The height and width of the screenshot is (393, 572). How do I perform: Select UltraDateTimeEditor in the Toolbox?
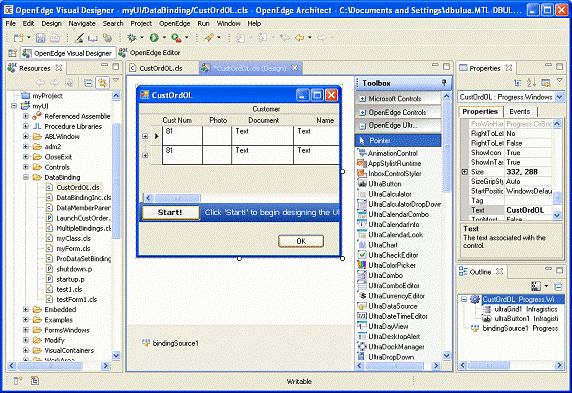coord(397,316)
